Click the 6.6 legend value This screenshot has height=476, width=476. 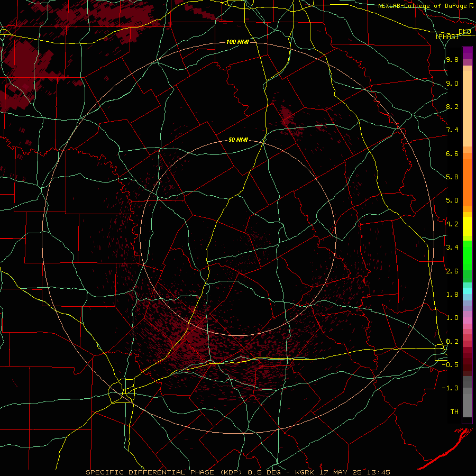click(x=452, y=153)
